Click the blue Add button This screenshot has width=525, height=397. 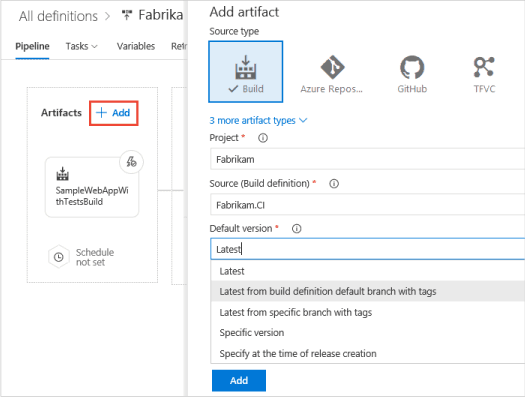239,381
